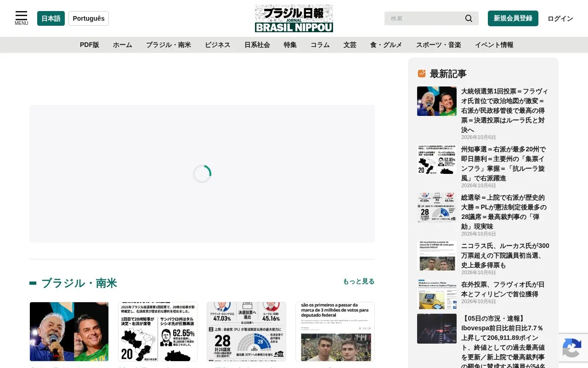Open governor election map card, ブラジル・南米 section
588x368 pixels.
[x=158, y=332]
